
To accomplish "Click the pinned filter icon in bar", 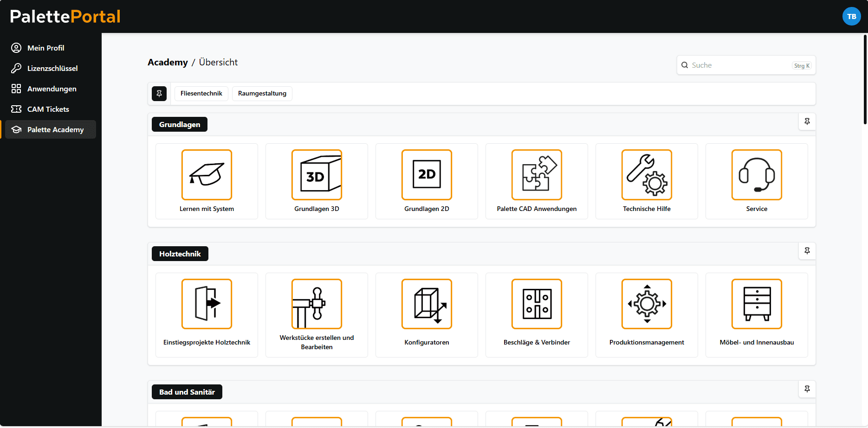I will coord(159,94).
